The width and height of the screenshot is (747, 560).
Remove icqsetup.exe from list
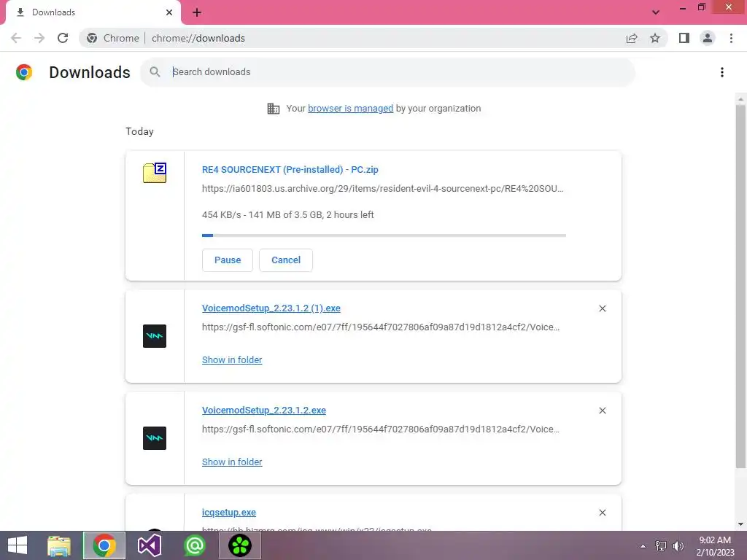point(603,513)
